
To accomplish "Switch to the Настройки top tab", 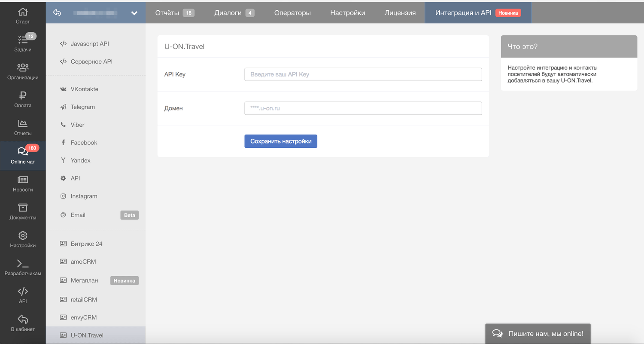I will [x=348, y=12].
